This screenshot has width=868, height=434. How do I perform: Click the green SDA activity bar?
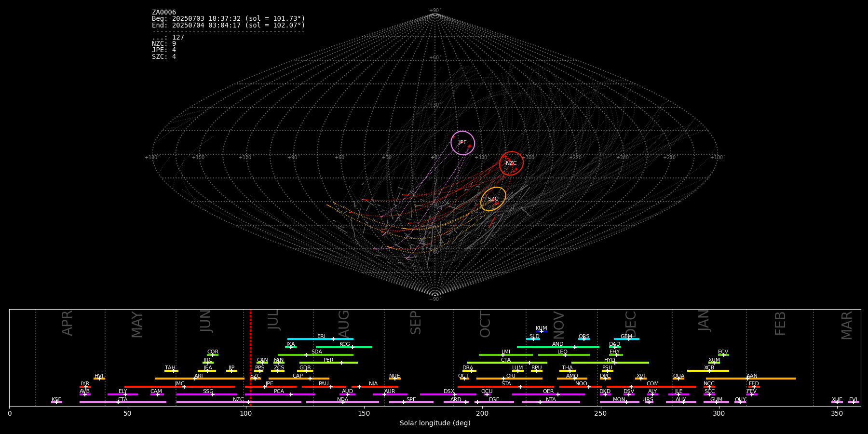click(315, 355)
